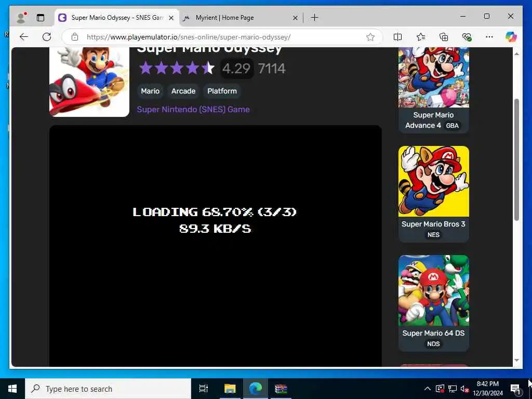This screenshot has width=532, height=399.
Task: Refresh the current page
Action: 47,37
